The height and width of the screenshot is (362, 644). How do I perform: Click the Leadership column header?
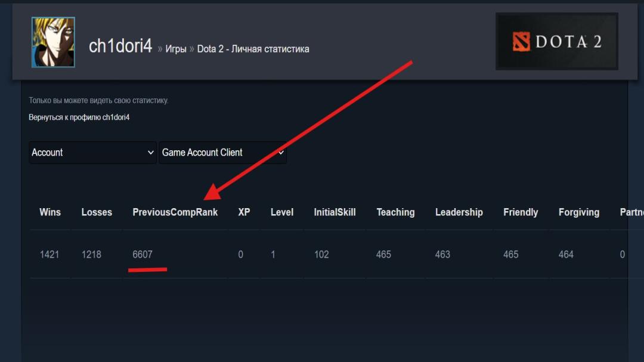click(459, 212)
